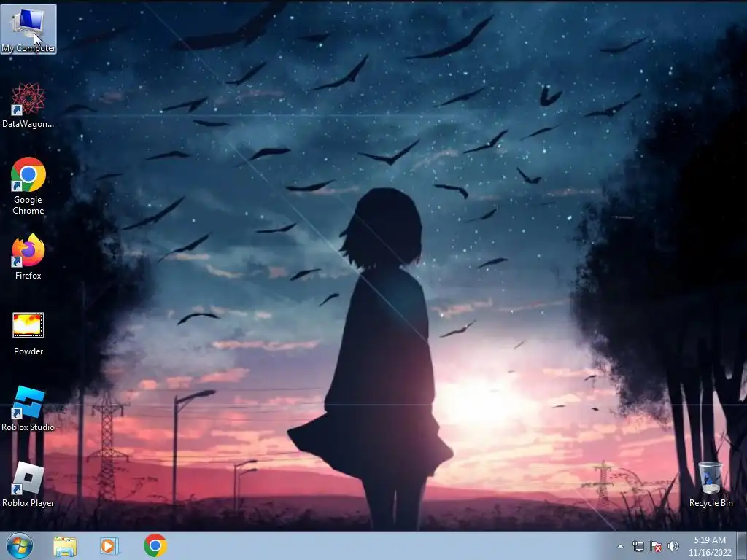This screenshot has height=560, width=747.
Task: Select the Firefox desktop shortcut
Action: [x=28, y=256]
